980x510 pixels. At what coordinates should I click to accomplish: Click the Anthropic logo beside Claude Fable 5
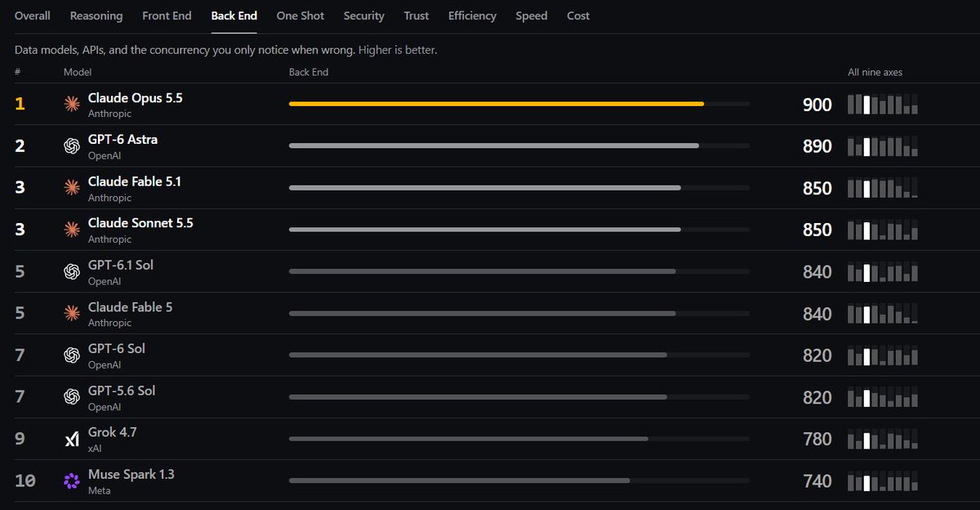tap(72, 313)
